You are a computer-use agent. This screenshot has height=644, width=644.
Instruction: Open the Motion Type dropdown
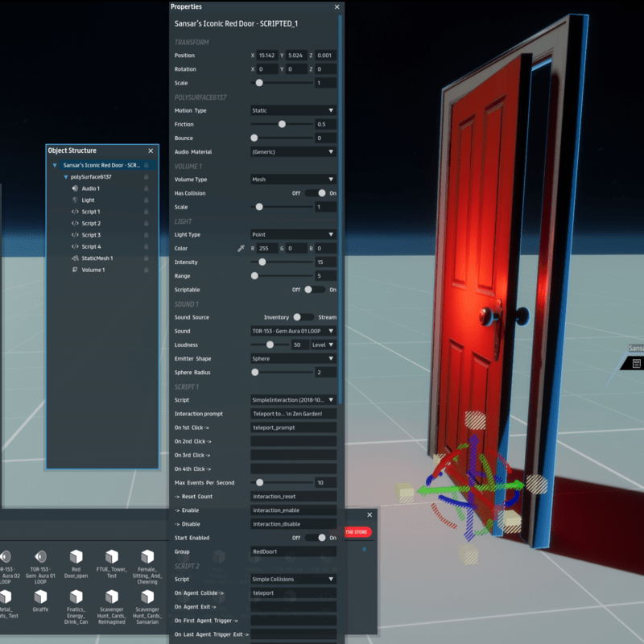tap(293, 110)
